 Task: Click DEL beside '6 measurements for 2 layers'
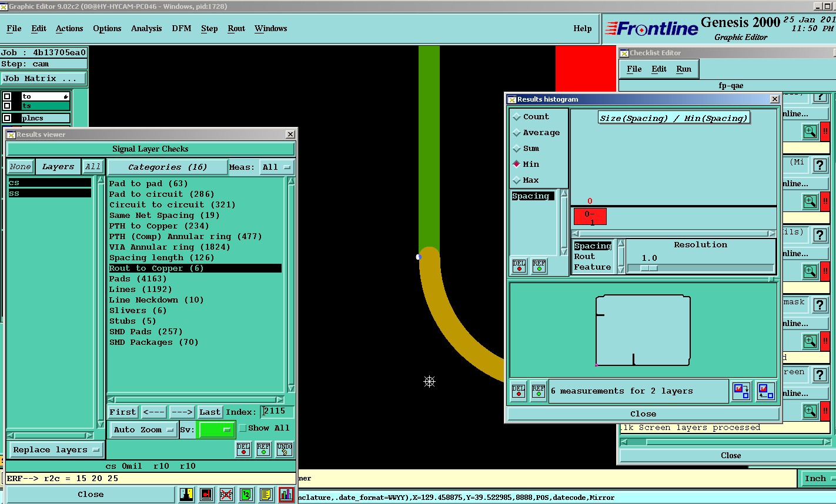pos(519,391)
